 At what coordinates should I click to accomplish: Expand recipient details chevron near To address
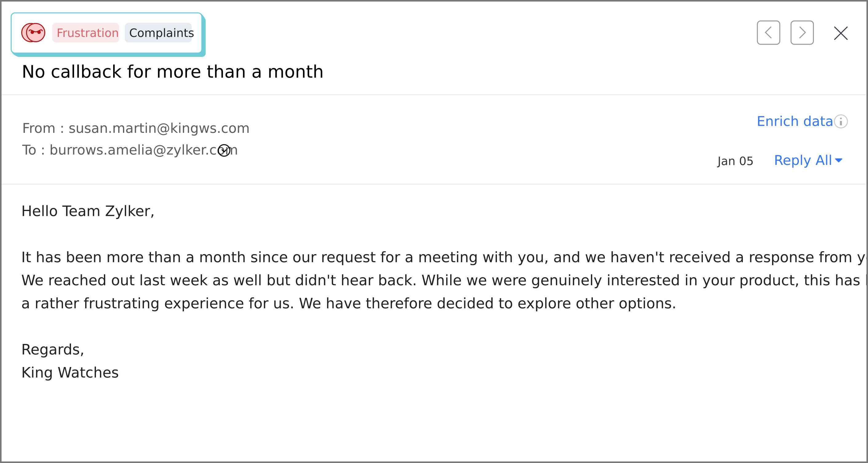coord(224,150)
